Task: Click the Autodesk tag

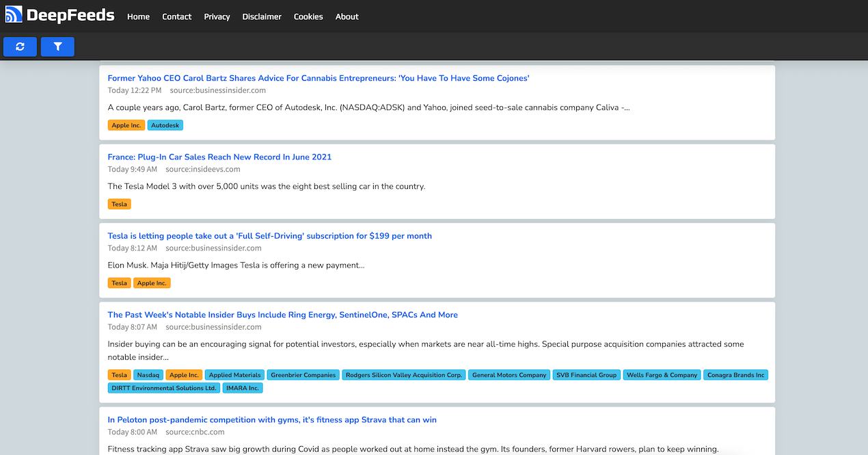Action: (165, 125)
